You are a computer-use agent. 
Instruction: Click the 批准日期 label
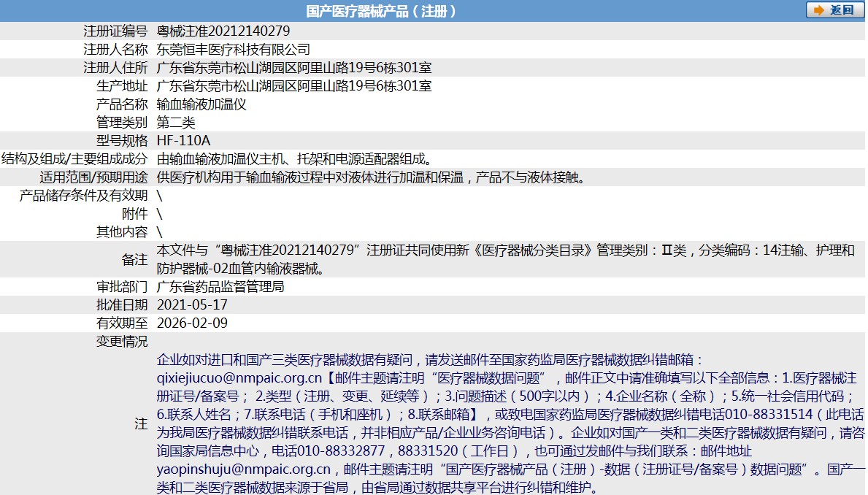pyautogui.click(x=122, y=304)
